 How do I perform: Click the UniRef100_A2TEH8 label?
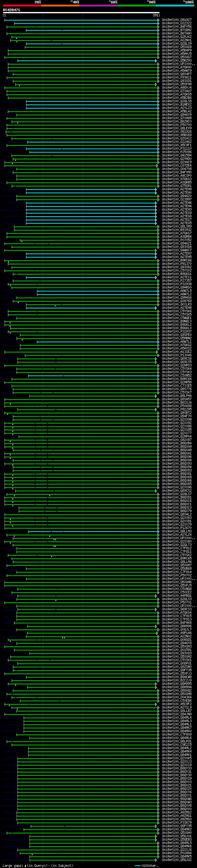[x=177, y=308]
